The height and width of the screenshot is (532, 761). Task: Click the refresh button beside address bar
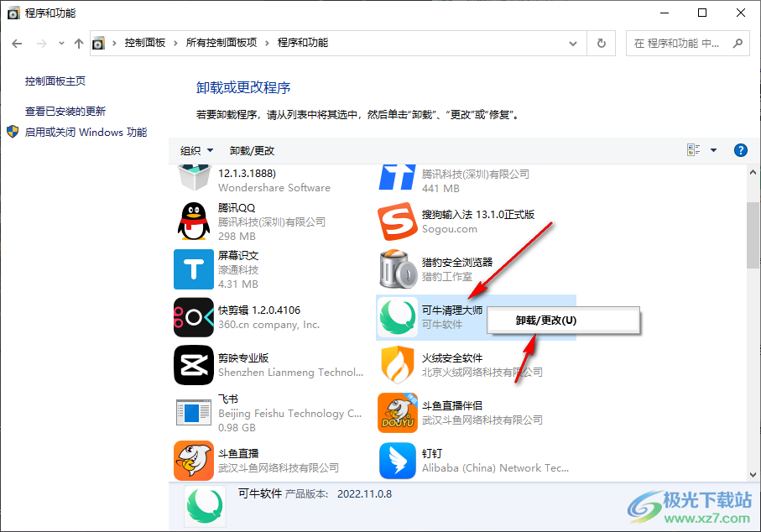pyautogui.click(x=601, y=43)
